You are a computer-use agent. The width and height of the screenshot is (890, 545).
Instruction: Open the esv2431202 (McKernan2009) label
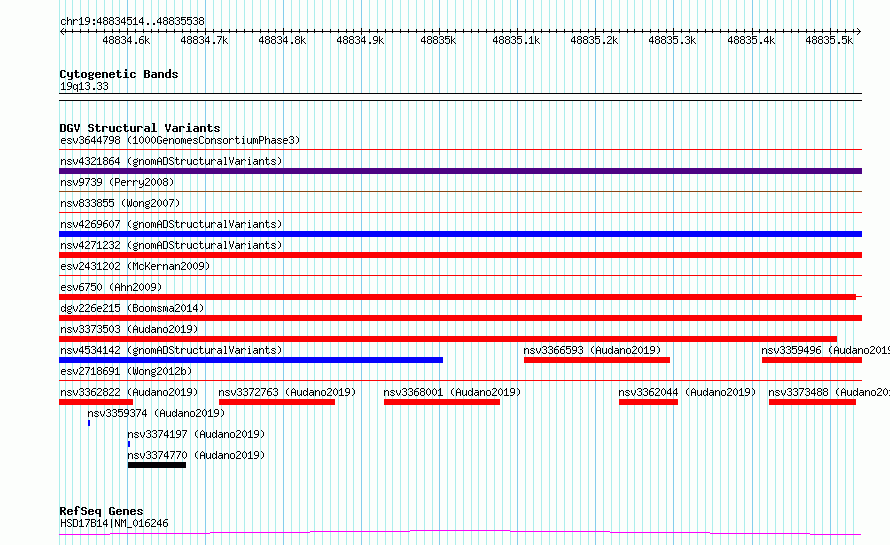135,266
